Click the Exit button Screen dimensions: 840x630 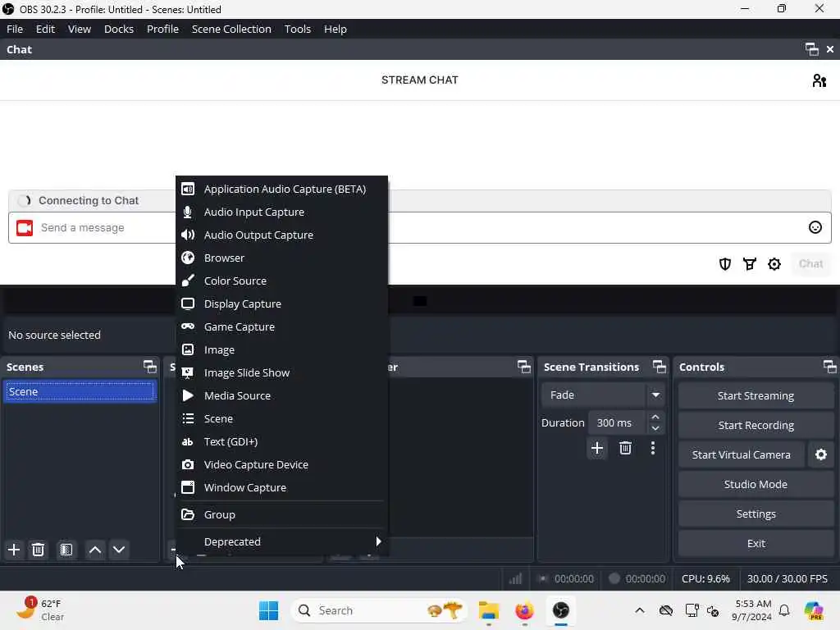pyautogui.click(x=756, y=543)
